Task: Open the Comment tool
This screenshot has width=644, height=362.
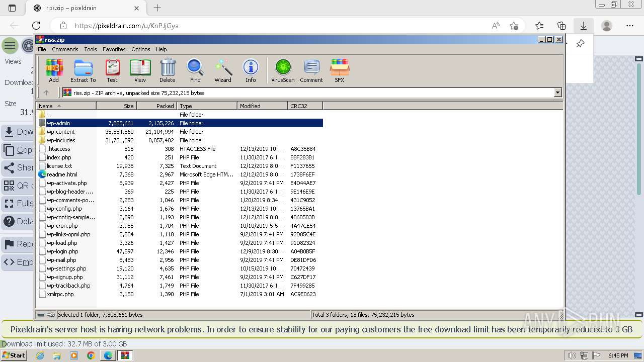Action: (x=311, y=70)
